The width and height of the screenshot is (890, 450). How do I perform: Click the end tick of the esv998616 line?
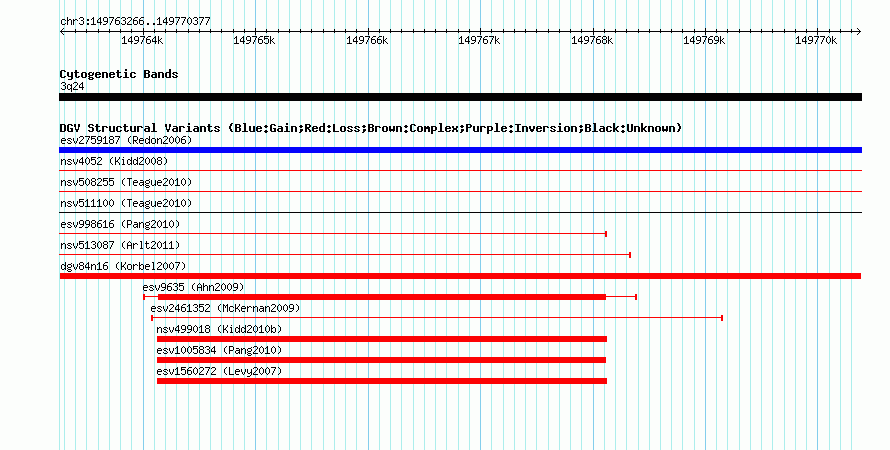tap(606, 234)
